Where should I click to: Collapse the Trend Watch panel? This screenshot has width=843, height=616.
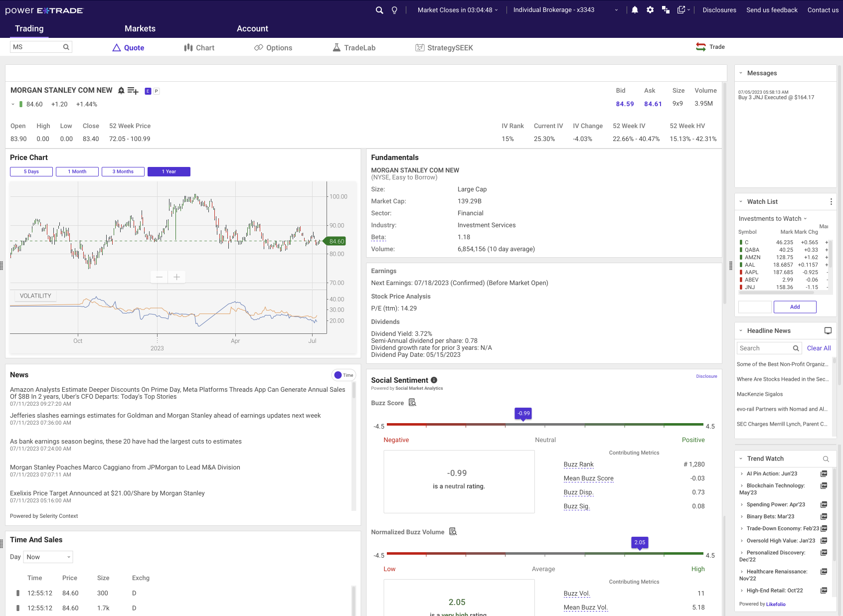(x=741, y=459)
